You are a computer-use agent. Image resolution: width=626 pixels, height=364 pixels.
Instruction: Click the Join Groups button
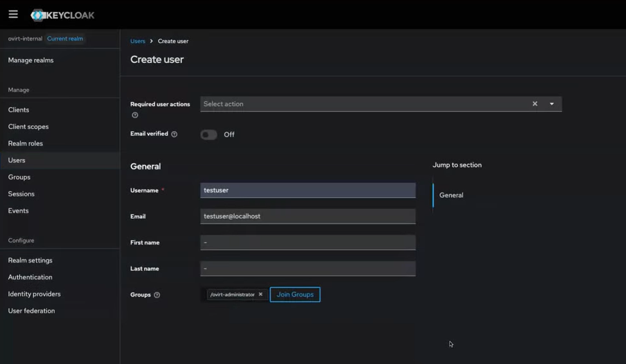pos(295,295)
